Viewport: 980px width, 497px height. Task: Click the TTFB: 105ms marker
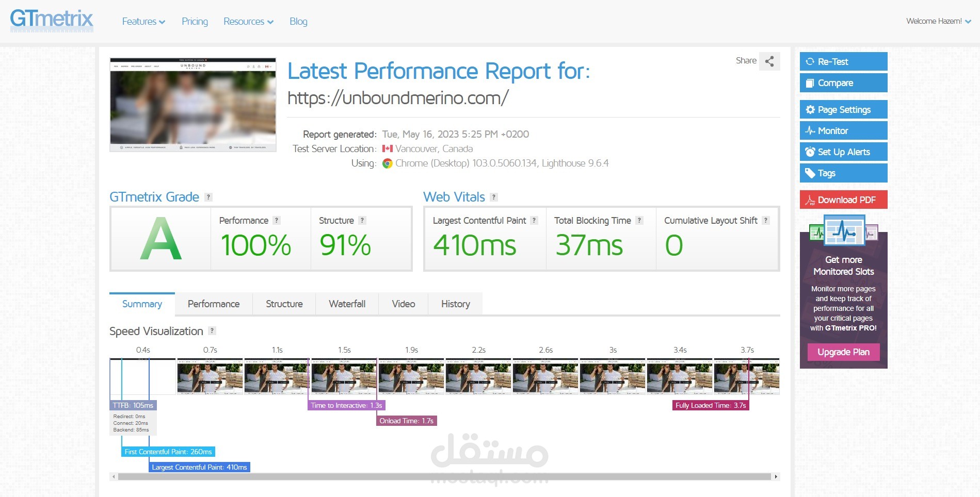click(133, 405)
